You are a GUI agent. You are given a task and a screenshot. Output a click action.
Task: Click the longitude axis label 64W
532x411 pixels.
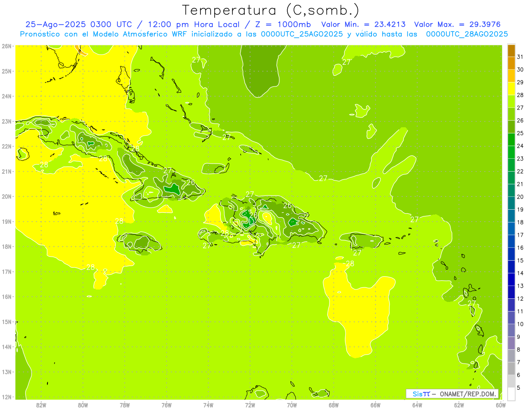click(417, 405)
